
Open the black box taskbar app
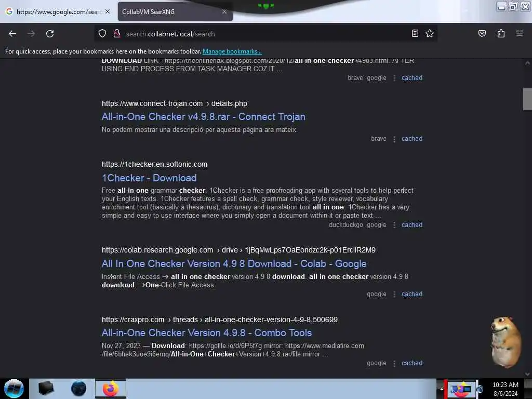pos(46,389)
